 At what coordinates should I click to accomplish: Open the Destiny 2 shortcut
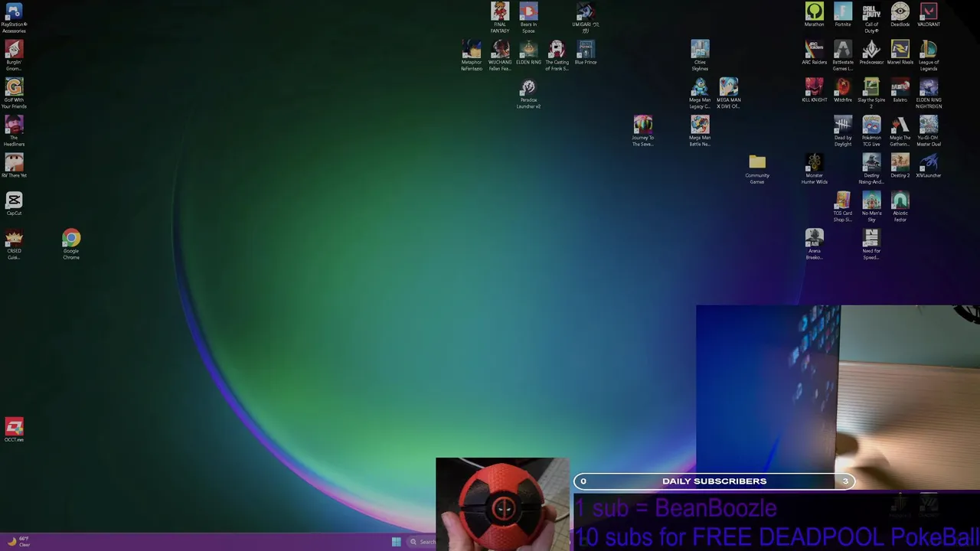point(900,165)
